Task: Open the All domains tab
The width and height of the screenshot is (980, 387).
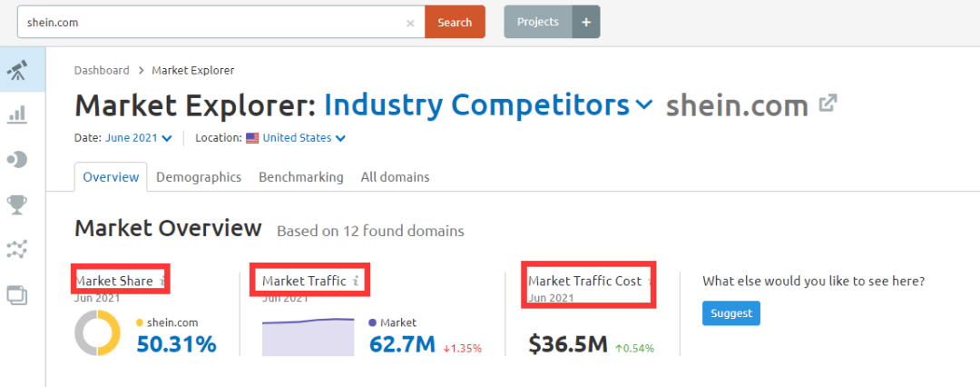Action: pos(395,177)
